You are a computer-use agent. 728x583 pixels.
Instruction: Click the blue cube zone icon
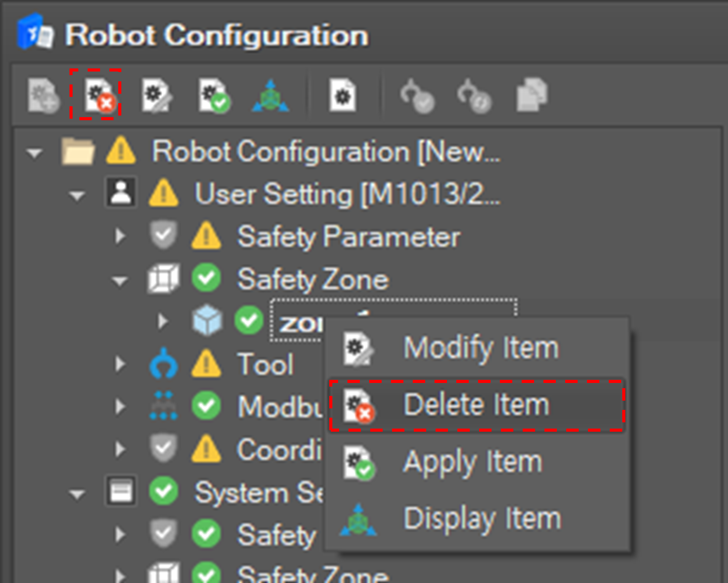coord(207,321)
